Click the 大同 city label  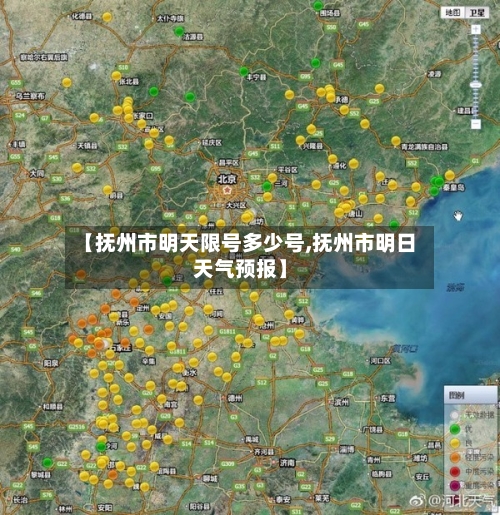(37, 173)
